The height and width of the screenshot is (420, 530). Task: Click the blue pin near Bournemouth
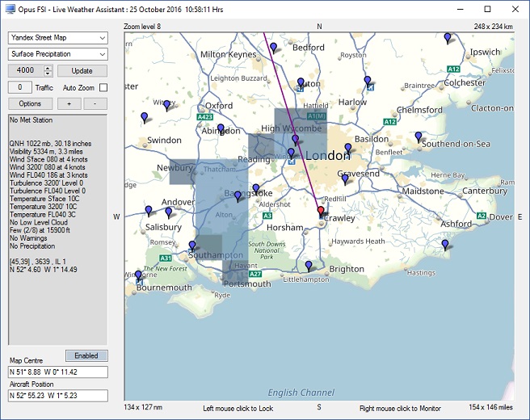tap(138, 275)
